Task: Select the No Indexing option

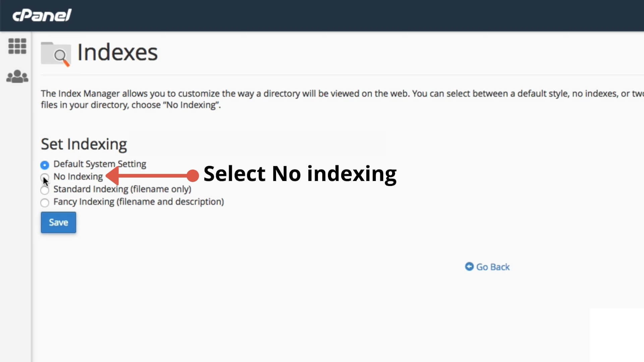Action: coord(45,177)
